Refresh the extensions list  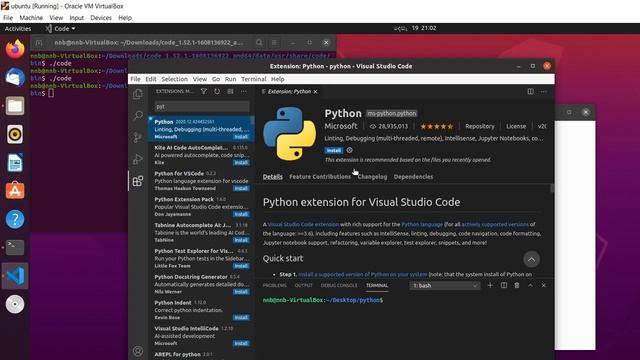coord(217,91)
